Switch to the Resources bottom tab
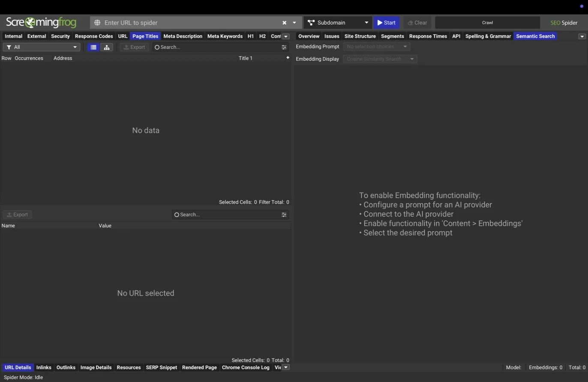This screenshot has height=382, width=588. tap(129, 367)
